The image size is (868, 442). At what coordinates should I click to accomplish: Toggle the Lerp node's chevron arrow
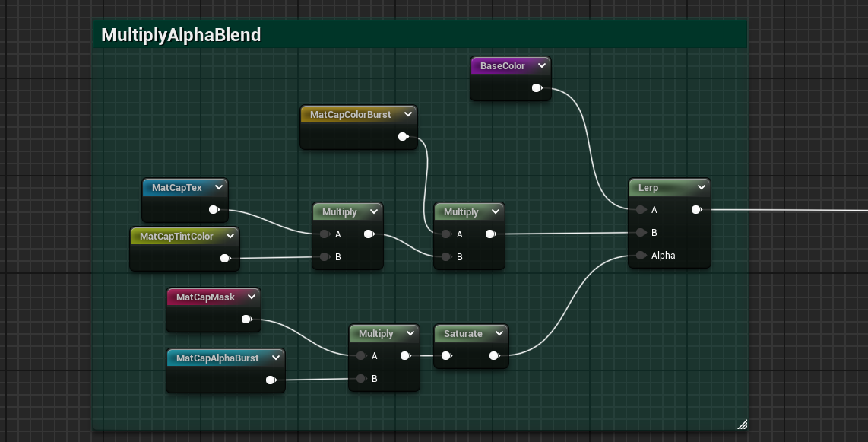(700, 188)
